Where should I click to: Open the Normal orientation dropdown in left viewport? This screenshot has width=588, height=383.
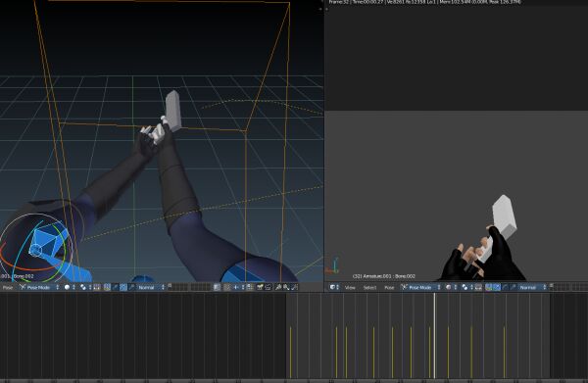(x=151, y=287)
